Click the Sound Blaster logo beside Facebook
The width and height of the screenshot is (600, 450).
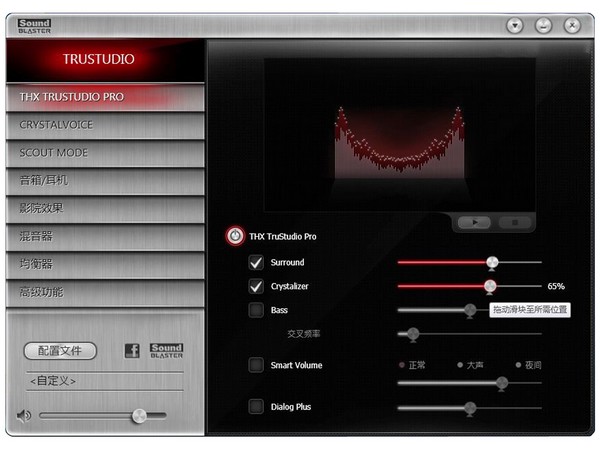[166, 351]
